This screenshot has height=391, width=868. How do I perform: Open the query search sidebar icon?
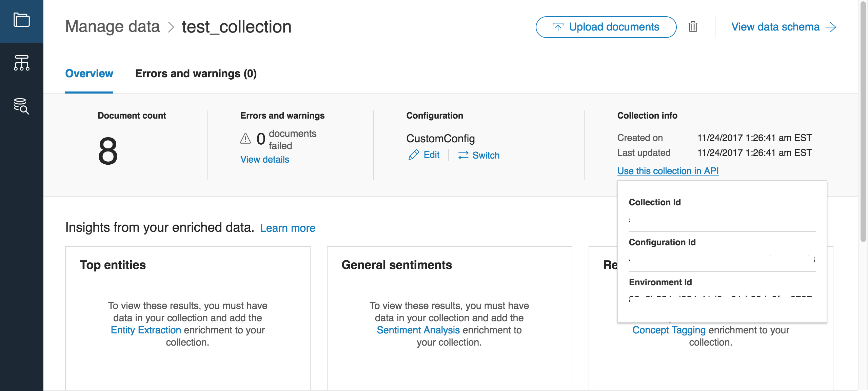(21, 106)
